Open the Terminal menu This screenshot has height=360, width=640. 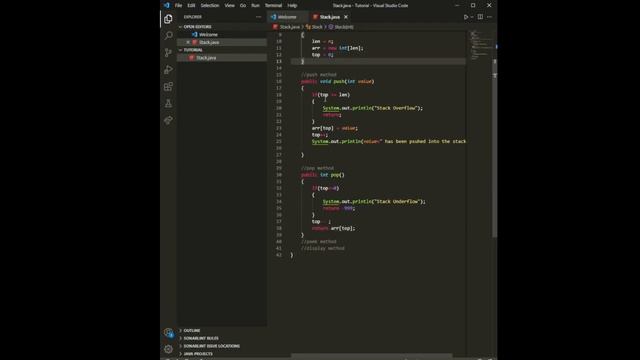(x=273, y=5)
